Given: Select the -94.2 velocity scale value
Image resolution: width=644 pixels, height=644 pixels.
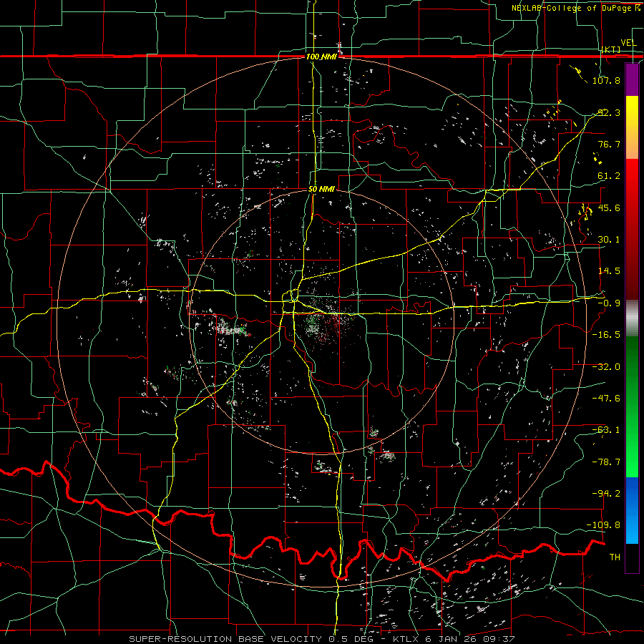Looking at the screenshot, I should (x=606, y=494).
